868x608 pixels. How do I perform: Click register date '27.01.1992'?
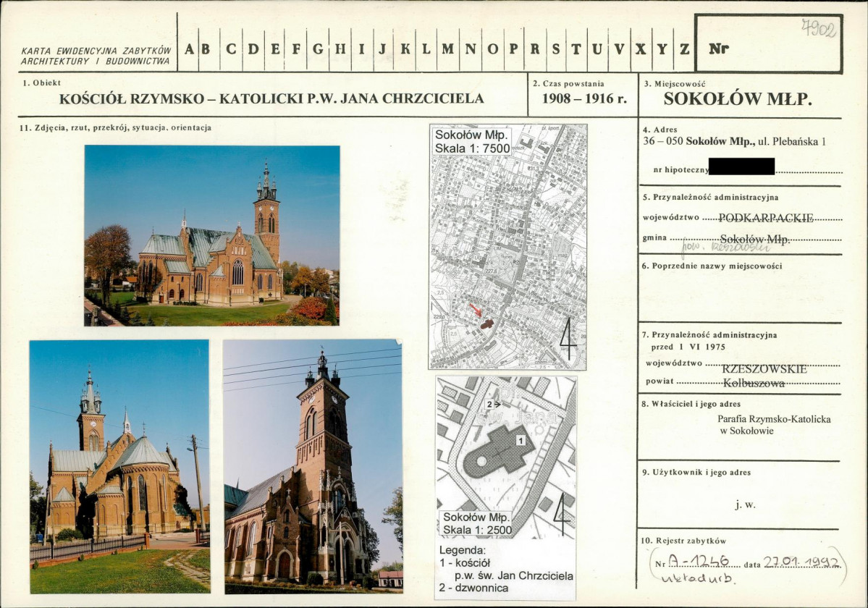click(x=801, y=562)
